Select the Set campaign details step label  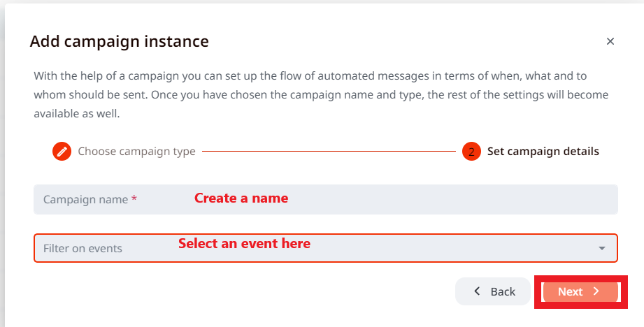(x=543, y=152)
